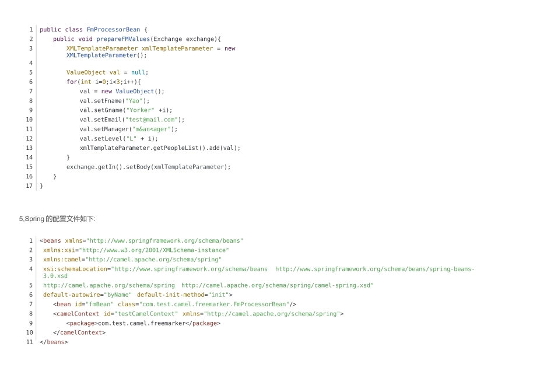The image size is (554, 392).
Task: Click the camel-spring.xsd URL text
Action: coord(278,285)
